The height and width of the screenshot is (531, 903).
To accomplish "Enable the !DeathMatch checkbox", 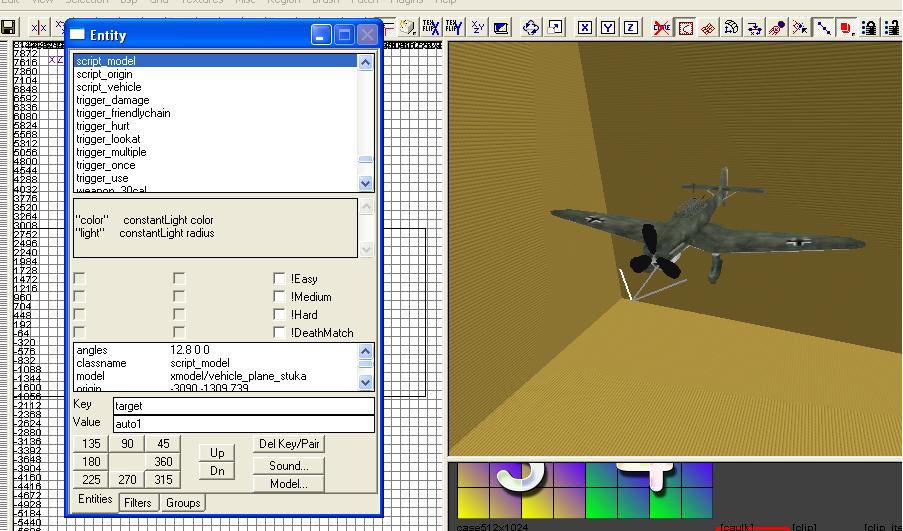I will [x=279, y=332].
